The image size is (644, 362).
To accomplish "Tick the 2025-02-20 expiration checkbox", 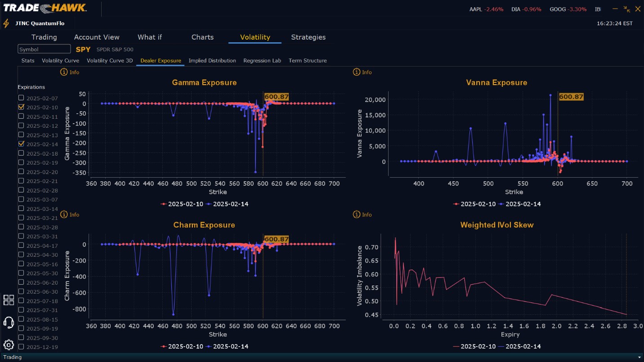I will pyautogui.click(x=21, y=171).
